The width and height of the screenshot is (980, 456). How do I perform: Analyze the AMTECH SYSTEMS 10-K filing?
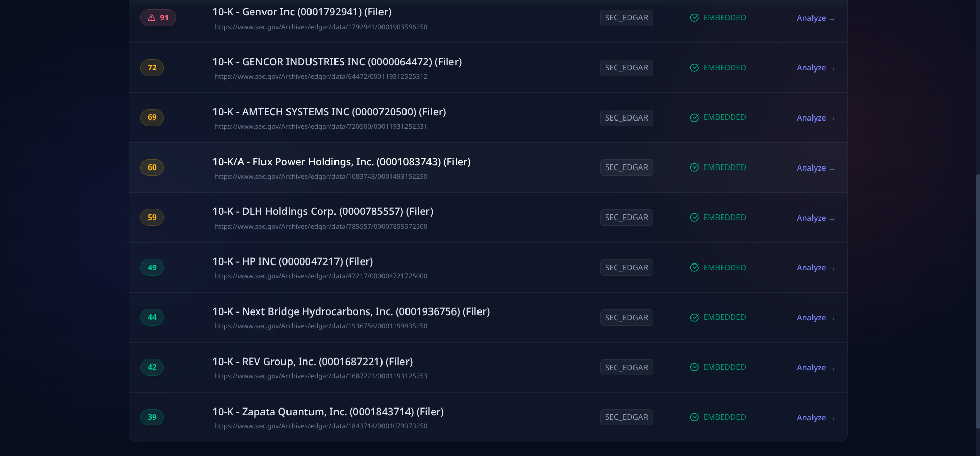pos(816,118)
